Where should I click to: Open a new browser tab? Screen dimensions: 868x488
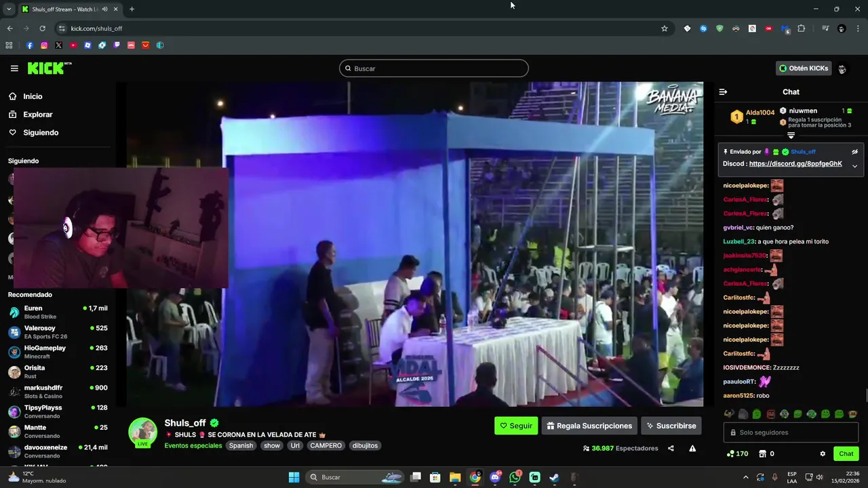coord(132,9)
